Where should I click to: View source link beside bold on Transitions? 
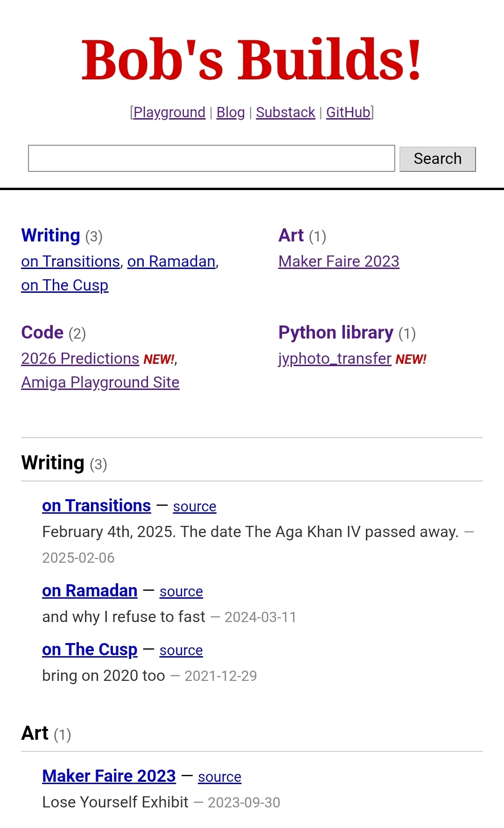coord(195,507)
